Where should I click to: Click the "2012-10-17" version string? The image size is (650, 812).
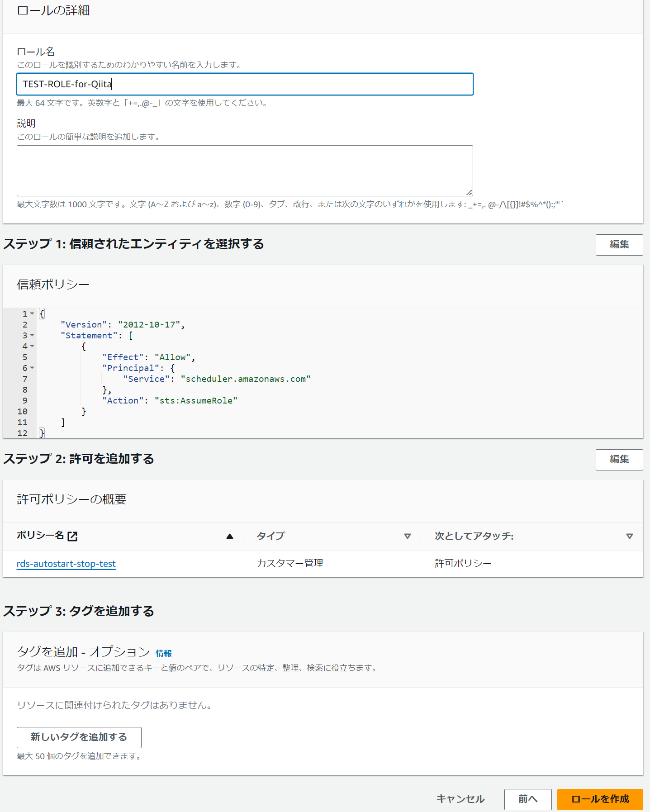(x=149, y=324)
